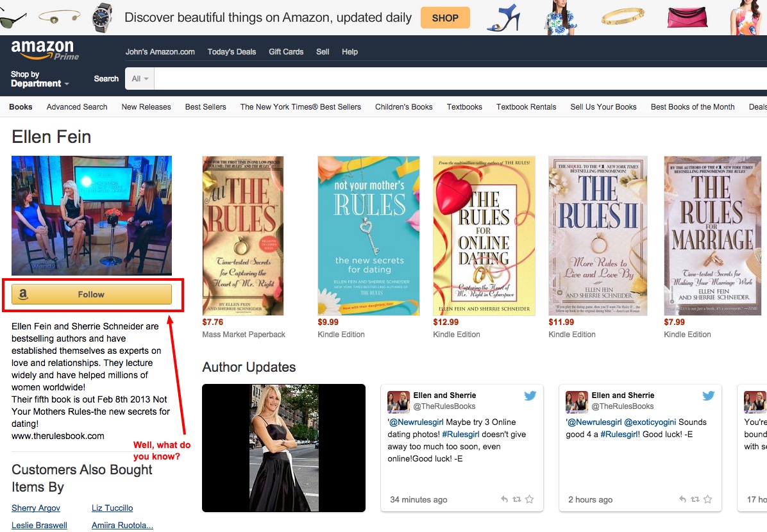
Task: Open John's Amazon.com
Action: tap(160, 52)
